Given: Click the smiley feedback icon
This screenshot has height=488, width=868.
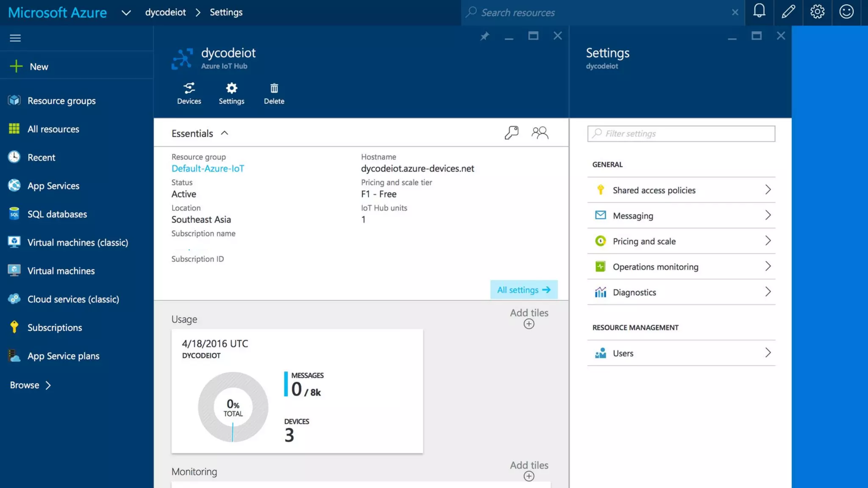Looking at the screenshot, I should point(846,12).
